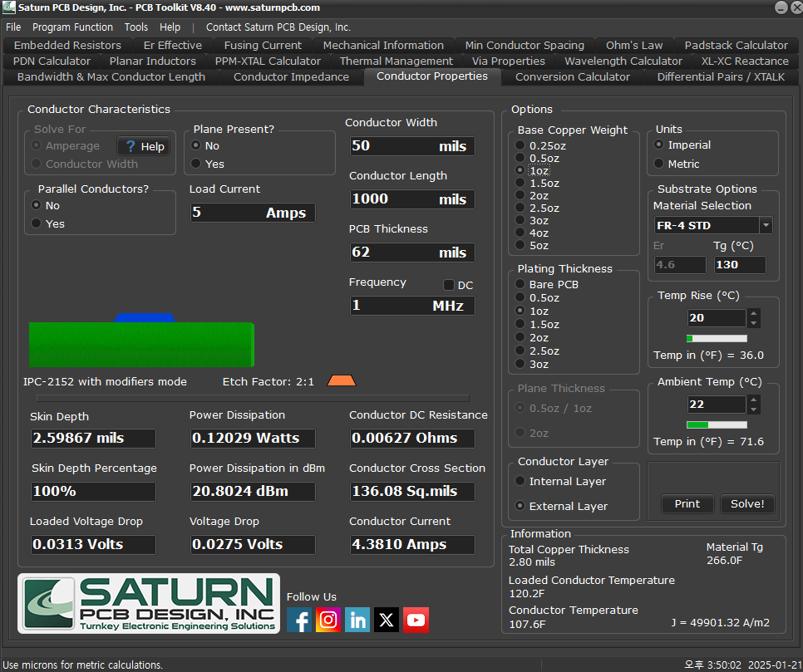Open the Help menu
This screenshot has width=803, height=672.
pyautogui.click(x=170, y=27)
